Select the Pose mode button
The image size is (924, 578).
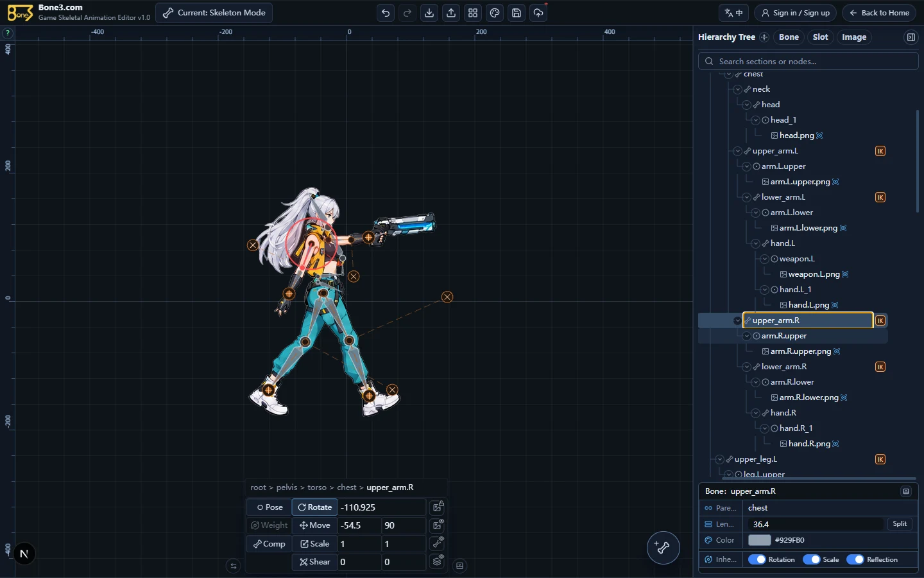pos(269,507)
